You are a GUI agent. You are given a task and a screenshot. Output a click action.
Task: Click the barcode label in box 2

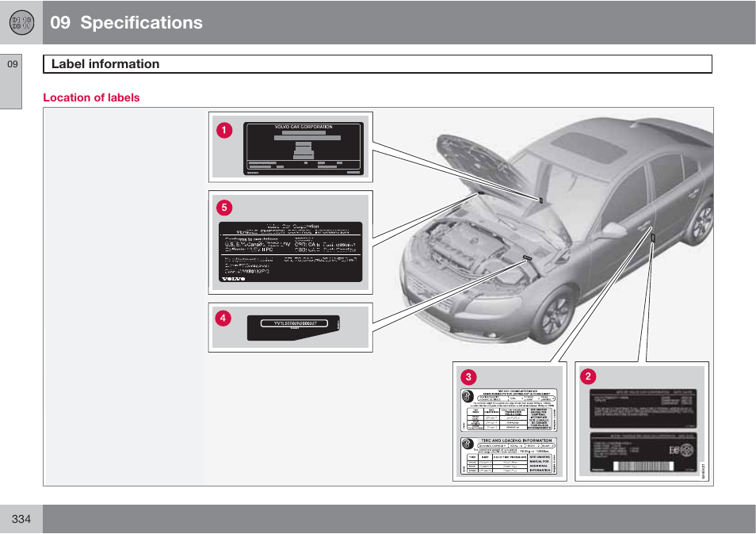[x=643, y=453]
